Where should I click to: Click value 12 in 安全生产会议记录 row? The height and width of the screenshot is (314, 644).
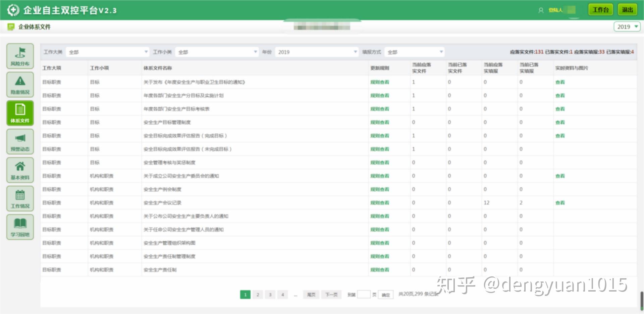pyautogui.click(x=486, y=203)
